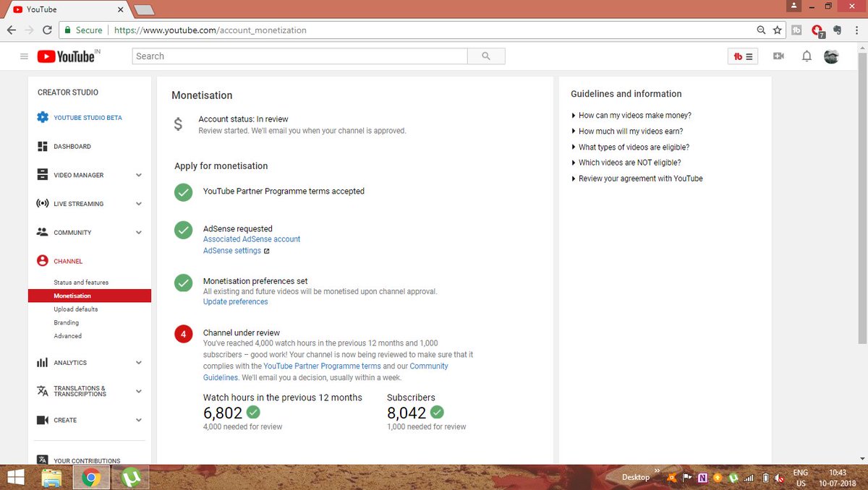Click the Create camera icon
This screenshot has height=490, width=868.
[43, 420]
